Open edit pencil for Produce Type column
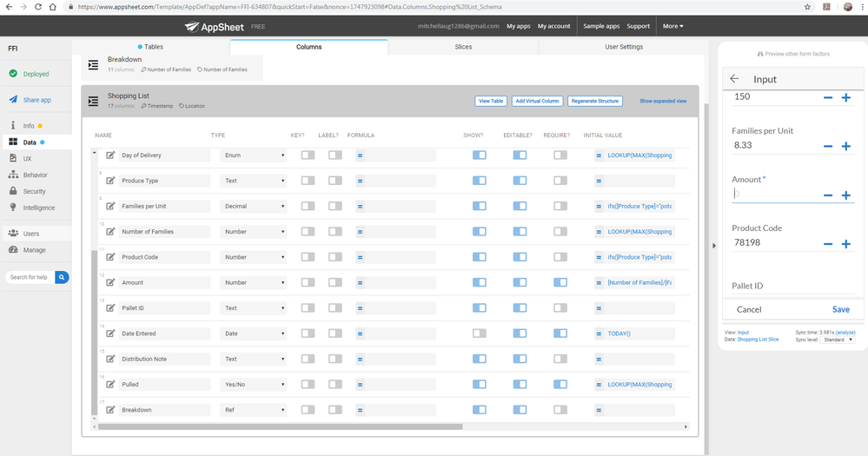 pyautogui.click(x=110, y=181)
